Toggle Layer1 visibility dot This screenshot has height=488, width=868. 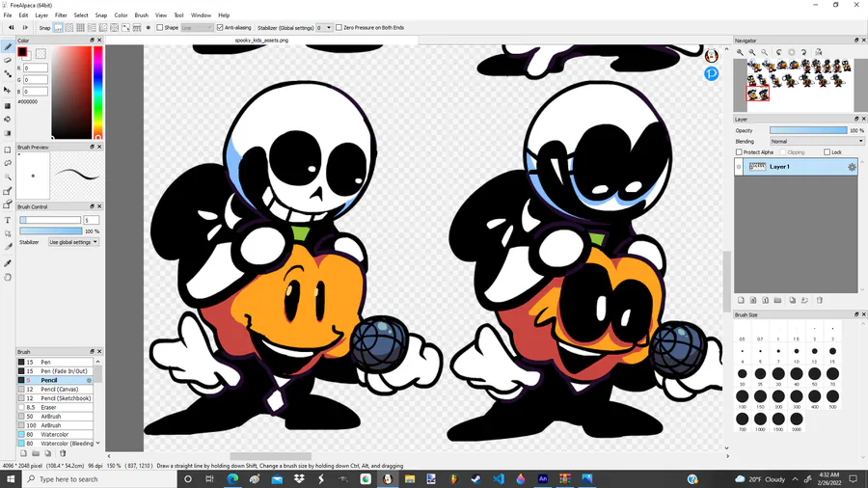tap(739, 167)
